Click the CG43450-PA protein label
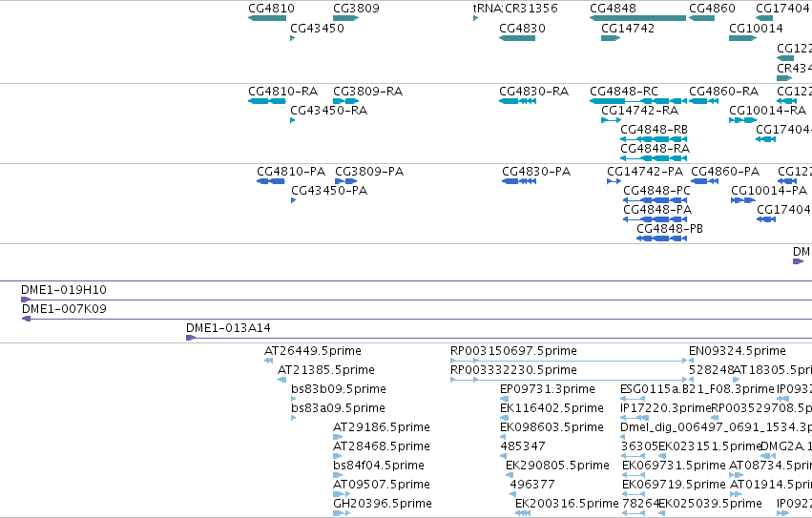 tap(329, 191)
